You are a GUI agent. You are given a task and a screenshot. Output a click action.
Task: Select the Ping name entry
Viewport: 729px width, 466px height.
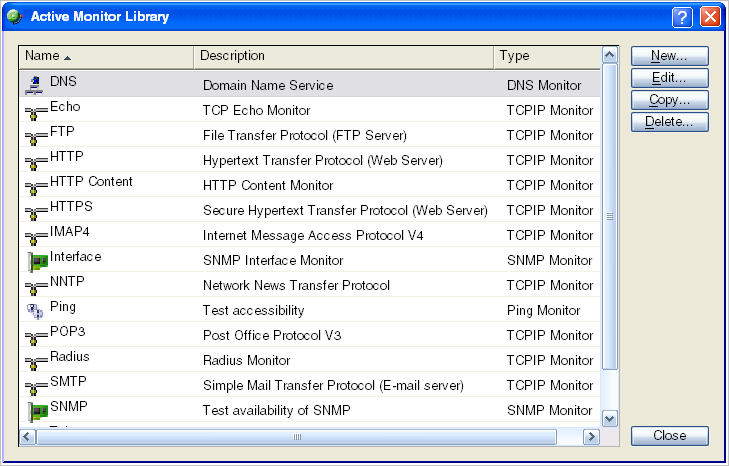click(63, 307)
